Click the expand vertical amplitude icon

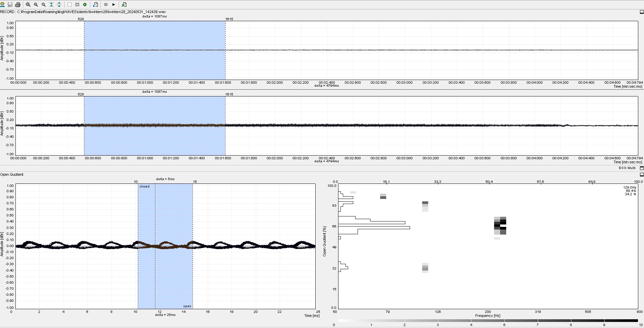[51, 5]
